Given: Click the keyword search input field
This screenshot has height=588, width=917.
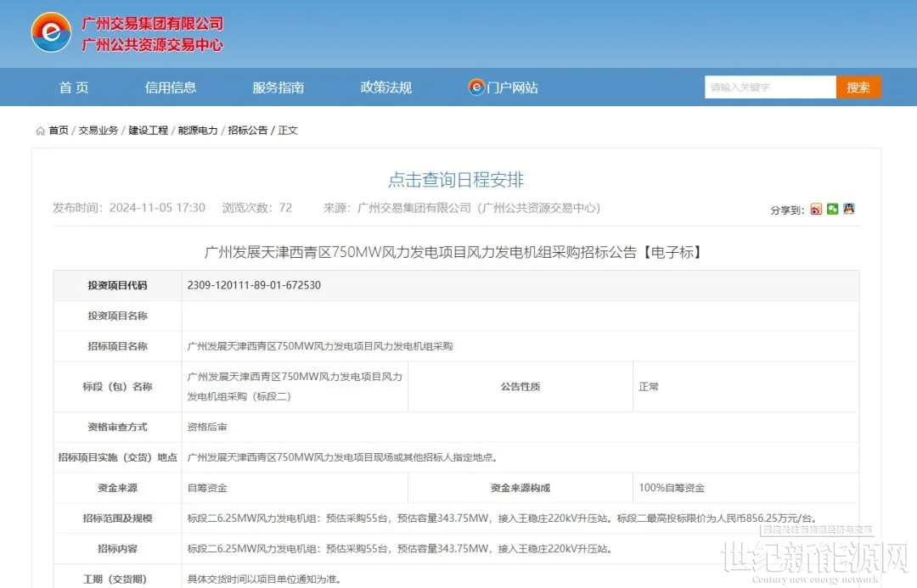Looking at the screenshot, I should (769, 87).
